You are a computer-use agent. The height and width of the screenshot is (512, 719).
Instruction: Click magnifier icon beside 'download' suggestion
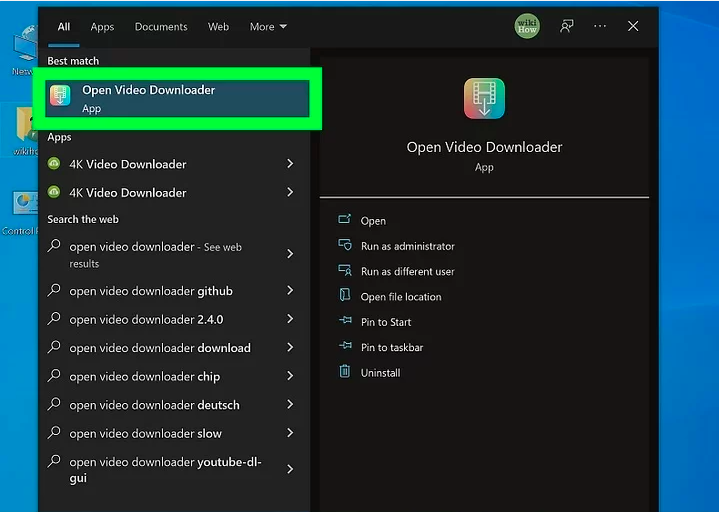point(54,347)
